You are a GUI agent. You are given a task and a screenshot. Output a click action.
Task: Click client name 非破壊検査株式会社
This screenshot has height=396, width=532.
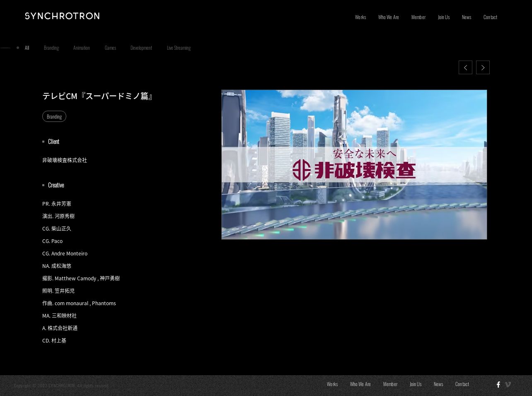tap(65, 160)
